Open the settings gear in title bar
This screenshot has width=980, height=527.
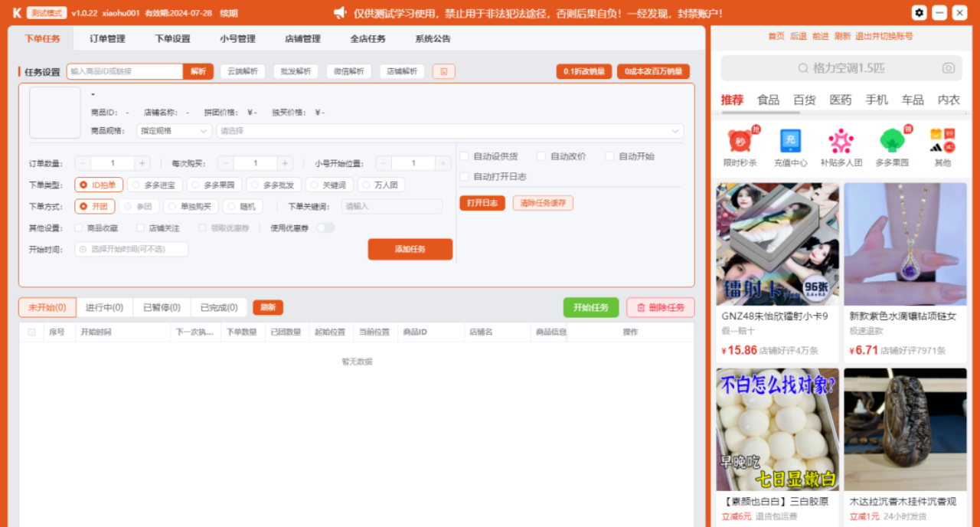pyautogui.click(x=920, y=12)
